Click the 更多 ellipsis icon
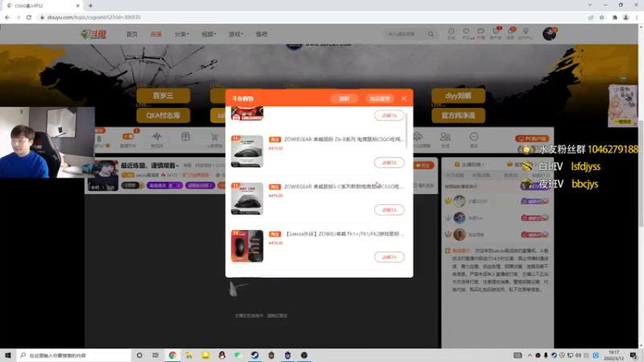Screen dimensions: 644x362 [473, 137]
